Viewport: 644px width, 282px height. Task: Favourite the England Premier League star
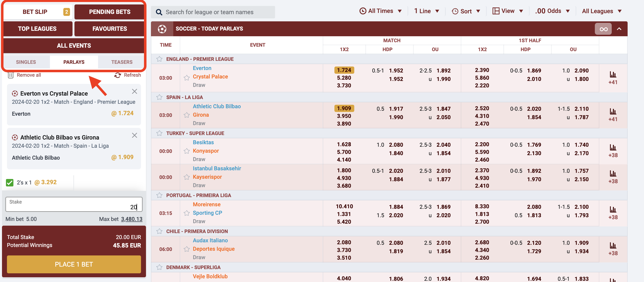click(x=159, y=59)
